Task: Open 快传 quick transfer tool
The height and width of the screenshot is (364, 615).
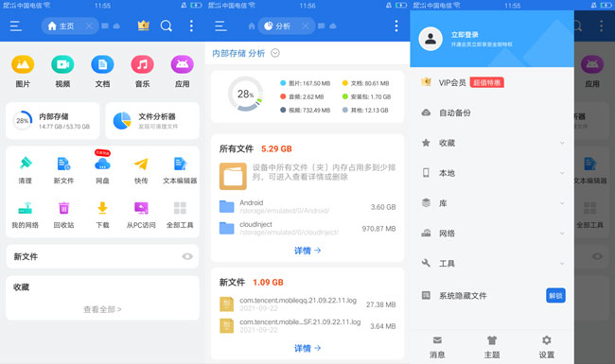Action: coord(141,170)
